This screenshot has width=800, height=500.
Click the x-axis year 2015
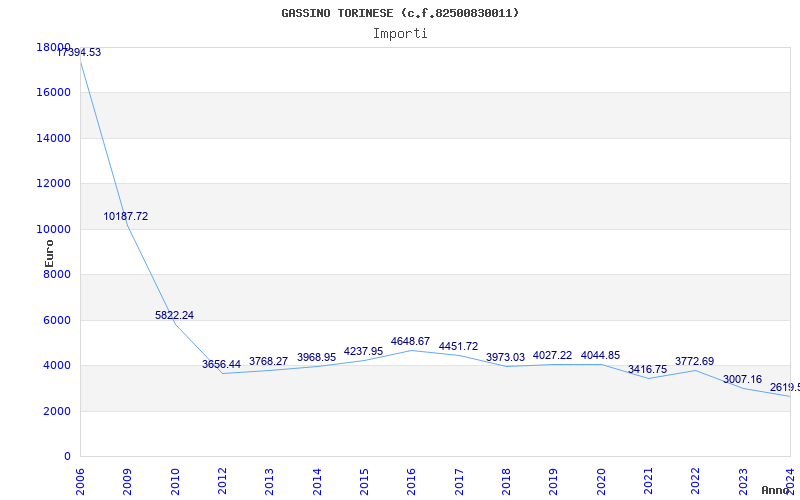point(364,482)
